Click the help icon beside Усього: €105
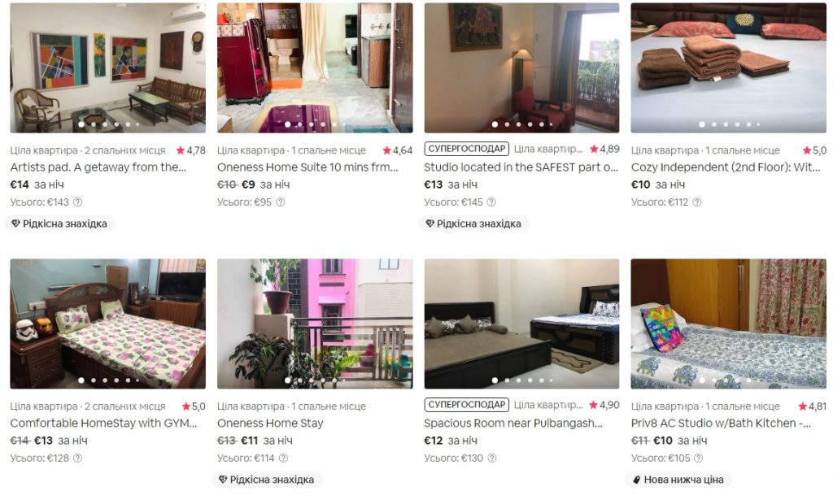This screenshot has width=833, height=504. point(699,458)
